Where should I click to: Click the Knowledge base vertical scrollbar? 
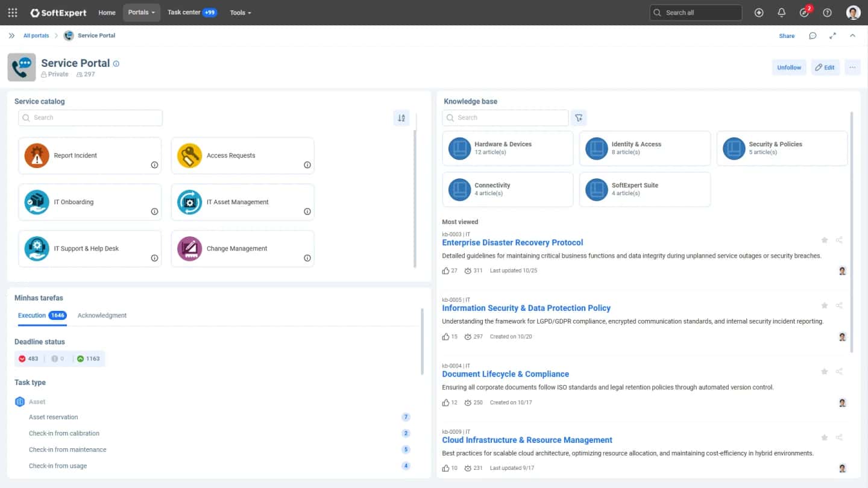click(851, 232)
